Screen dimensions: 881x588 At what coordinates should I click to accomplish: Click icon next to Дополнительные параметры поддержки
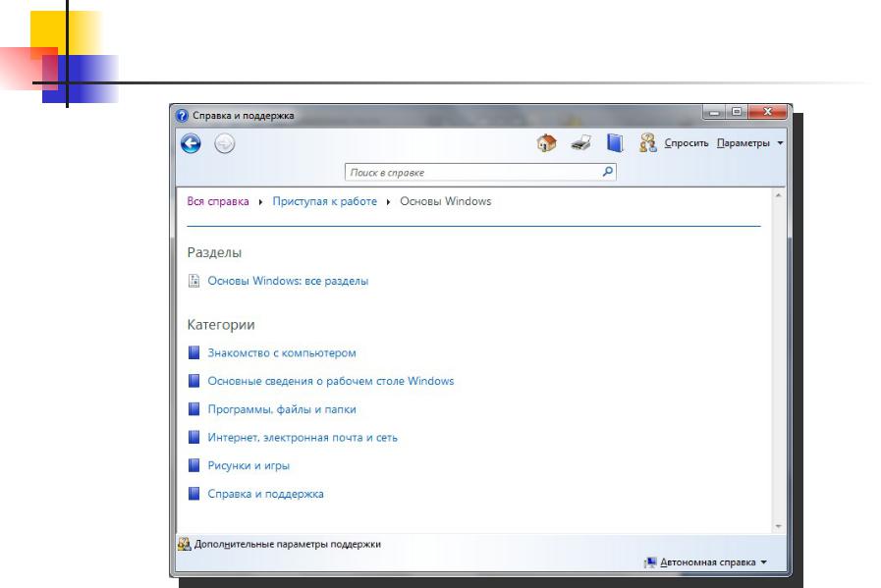point(185,544)
